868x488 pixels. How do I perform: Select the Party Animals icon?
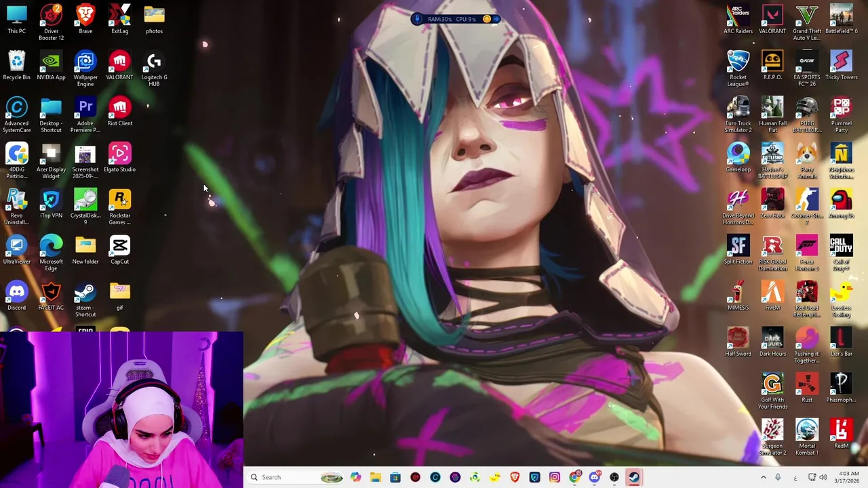point(807,160)
